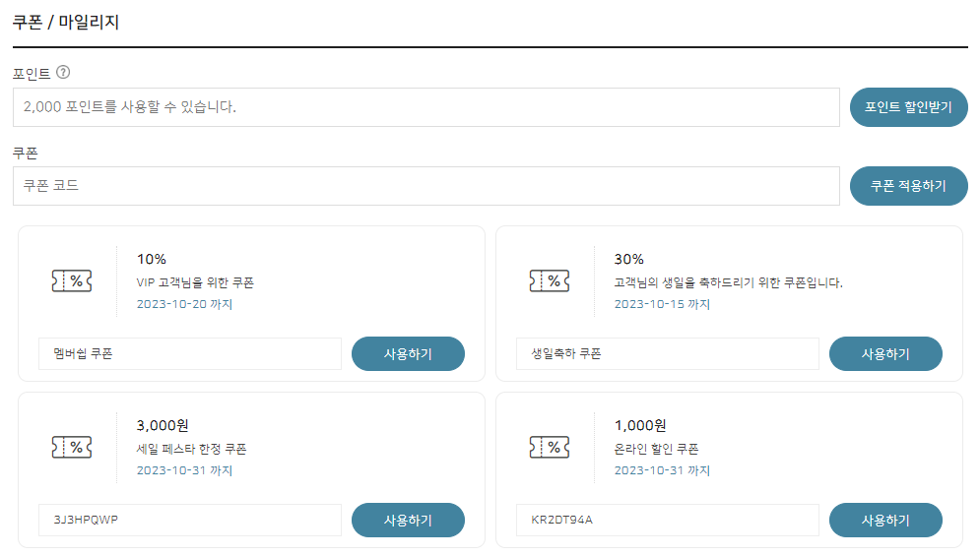Select the 멤버쉽 쿠폰 code field

(190, 354)
